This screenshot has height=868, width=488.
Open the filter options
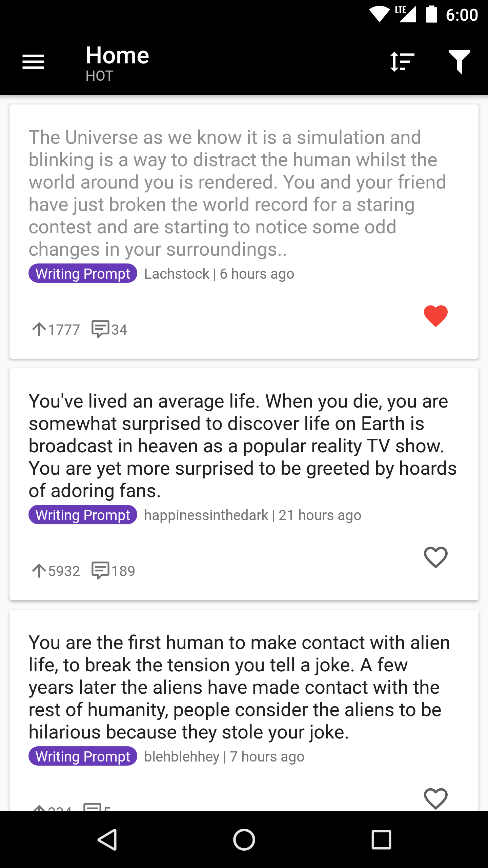point(460,62)
